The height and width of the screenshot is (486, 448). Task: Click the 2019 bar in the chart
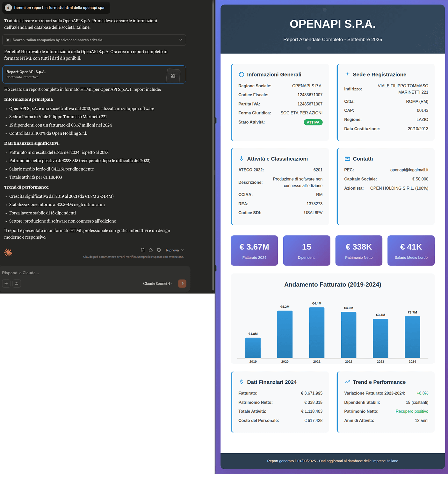(253, 348)
